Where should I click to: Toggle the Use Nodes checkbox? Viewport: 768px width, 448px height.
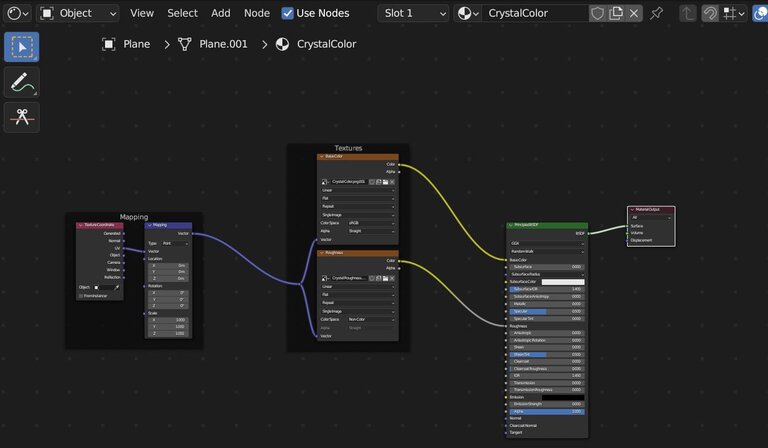(288, 13)
